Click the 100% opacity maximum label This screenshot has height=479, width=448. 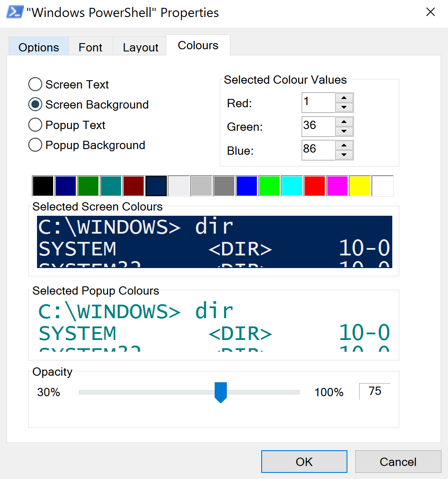[329, 392]
